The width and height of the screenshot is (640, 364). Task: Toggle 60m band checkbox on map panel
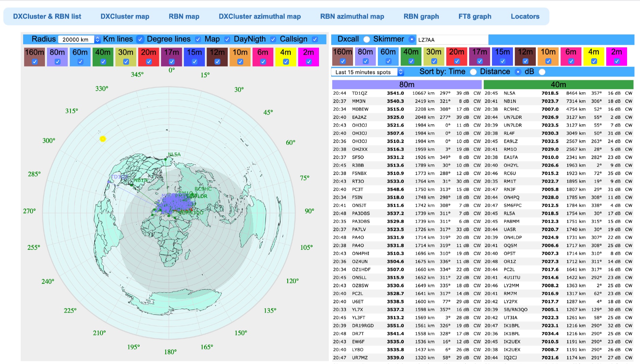(80, 62)
